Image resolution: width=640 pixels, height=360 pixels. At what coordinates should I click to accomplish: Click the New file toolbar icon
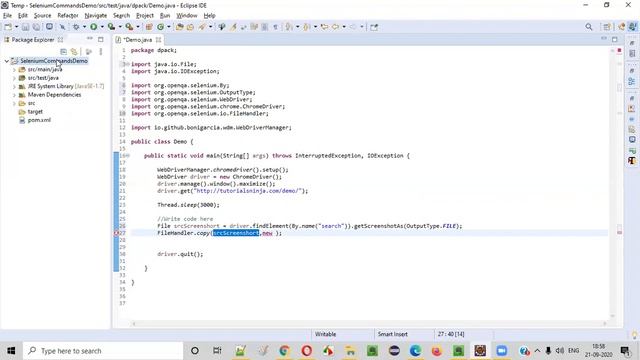click(8, 27)
